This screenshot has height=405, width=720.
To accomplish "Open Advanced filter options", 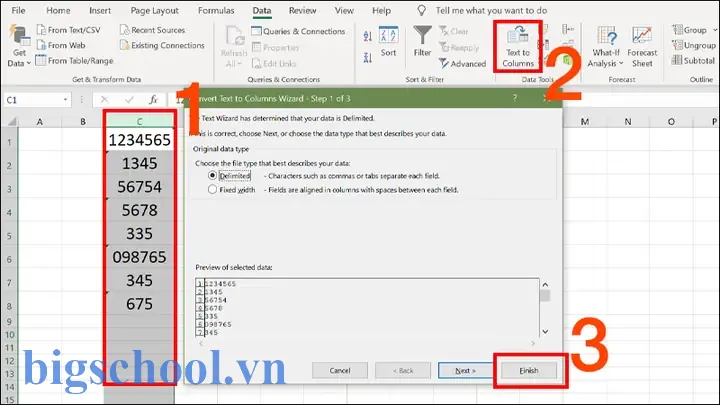I will pos(462,63).
